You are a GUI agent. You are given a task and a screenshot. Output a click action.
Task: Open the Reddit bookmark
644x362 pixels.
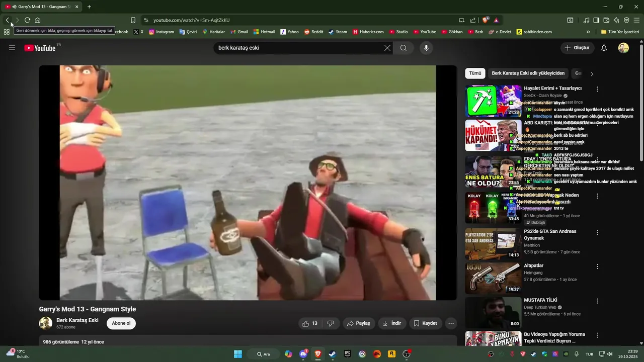(x=313, y=32)
